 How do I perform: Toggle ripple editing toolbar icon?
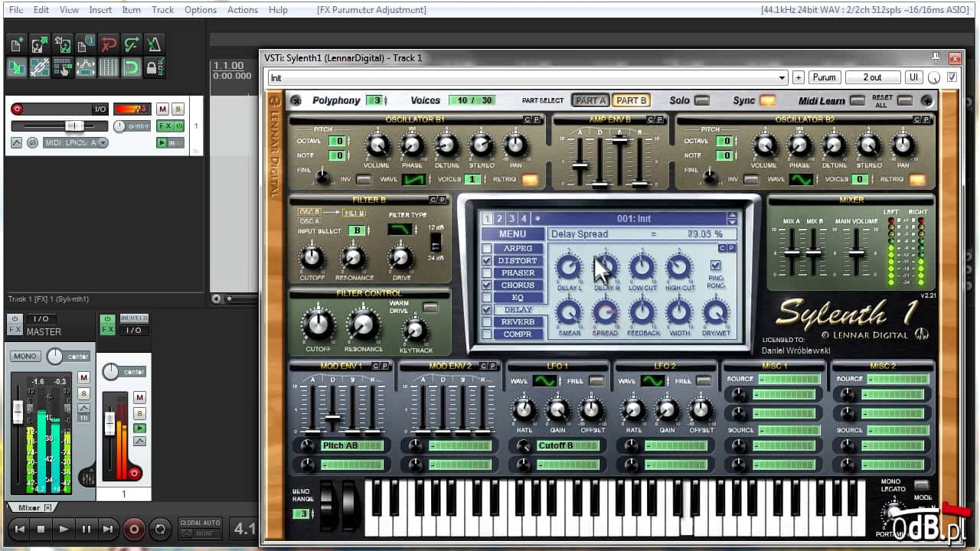(62, 67)
